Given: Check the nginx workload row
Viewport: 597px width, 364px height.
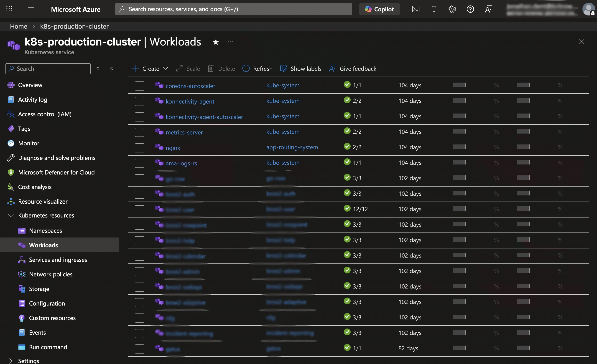Looking at the screenshot, I should 139,148.
